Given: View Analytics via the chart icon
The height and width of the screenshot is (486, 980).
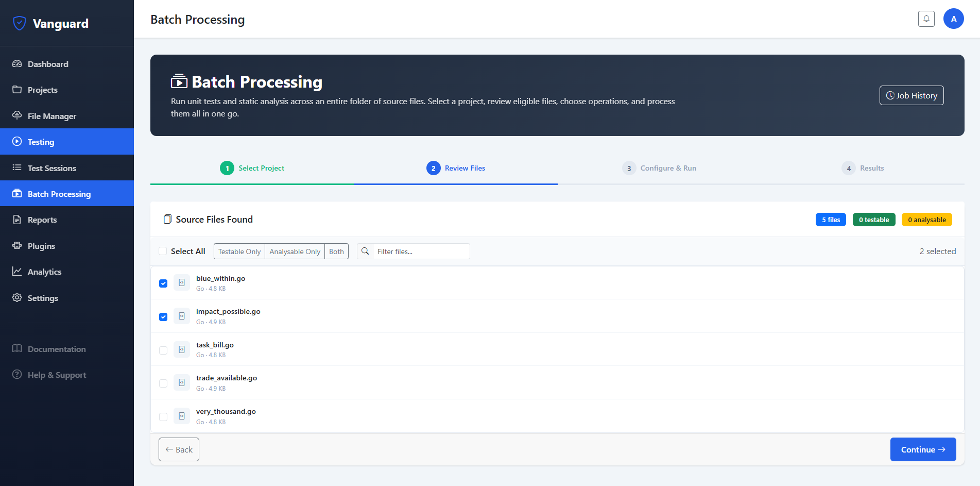Looking at the screenshot, I should (18, 272).
